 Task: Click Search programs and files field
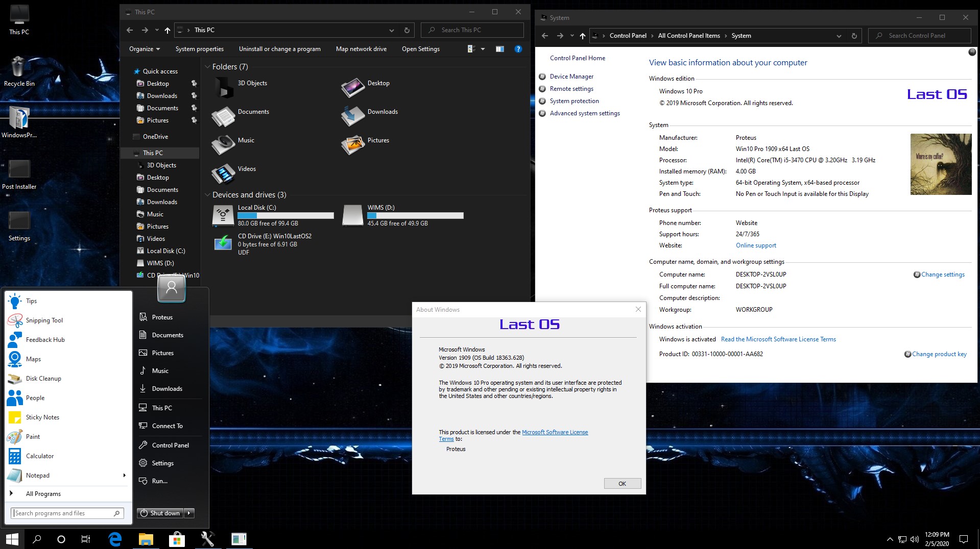67,513
